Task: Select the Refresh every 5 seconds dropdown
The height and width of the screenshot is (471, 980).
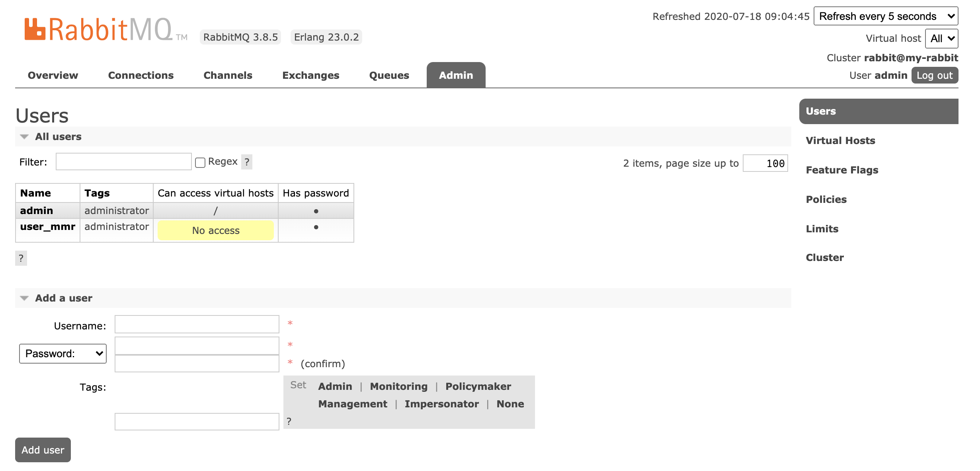Action: coord(887,17)
